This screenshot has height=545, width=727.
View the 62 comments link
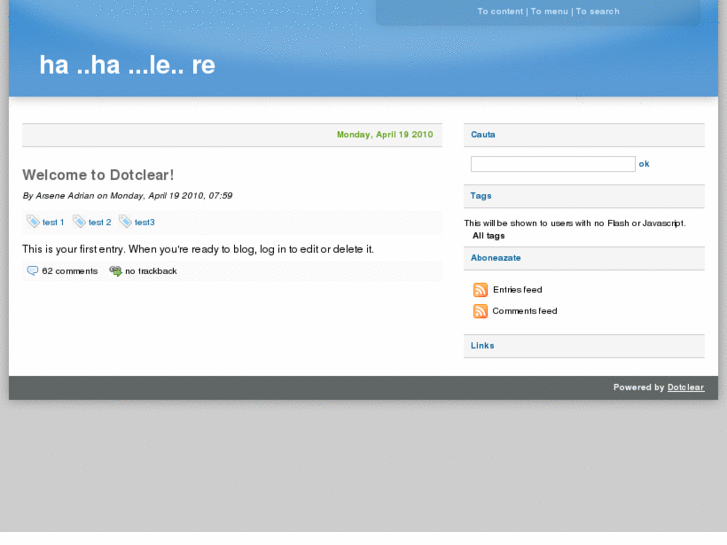[70, 271]
